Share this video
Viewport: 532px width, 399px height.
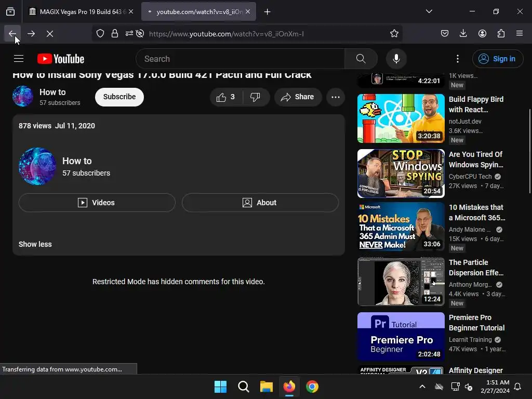(x=298, y=97)
